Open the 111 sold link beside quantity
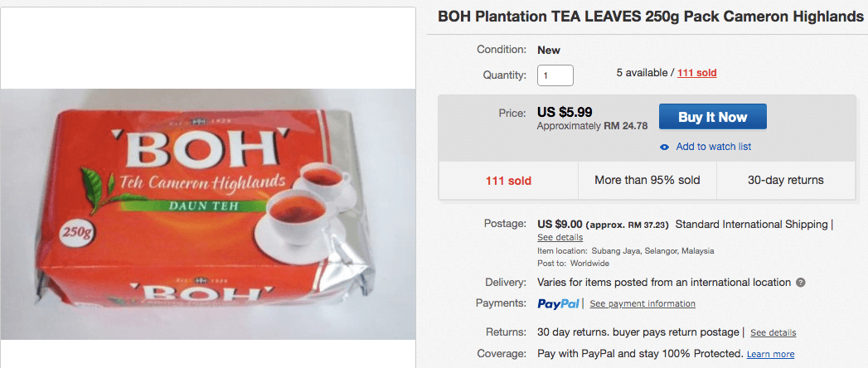Viewport: 868px width, 368px height. (696, 73)
